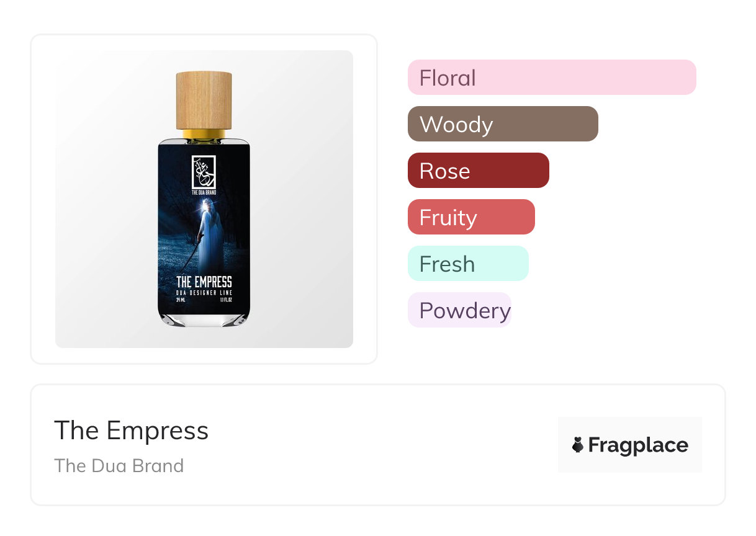Click the Fragplace wordmark text

[x=638, y=445]
